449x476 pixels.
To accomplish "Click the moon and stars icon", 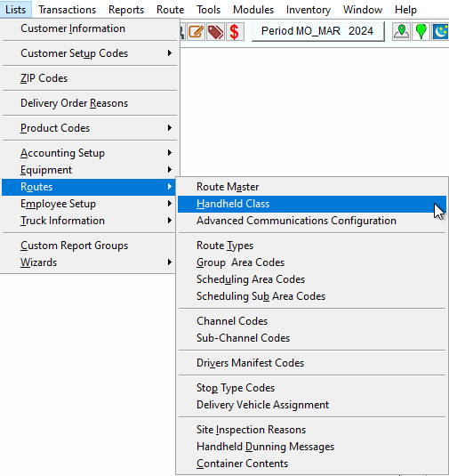I will point(440,31).
